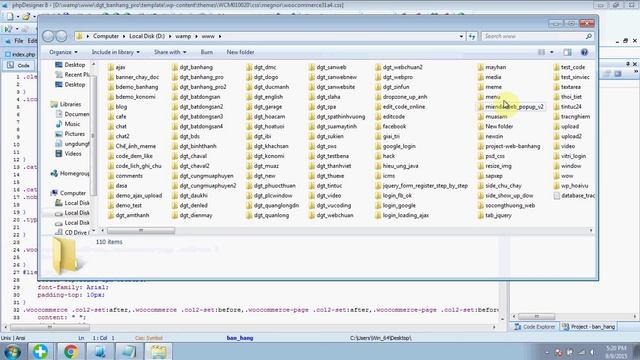This screenshot has height=360, width=640.
Task: Open the index.php tab in phpDesigner
Action: [20, 54]
